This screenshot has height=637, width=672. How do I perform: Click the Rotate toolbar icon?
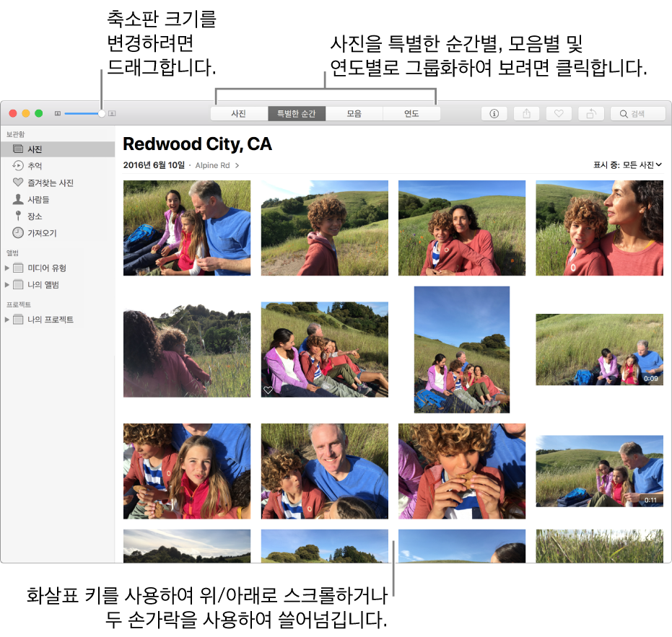click(590, 113)
